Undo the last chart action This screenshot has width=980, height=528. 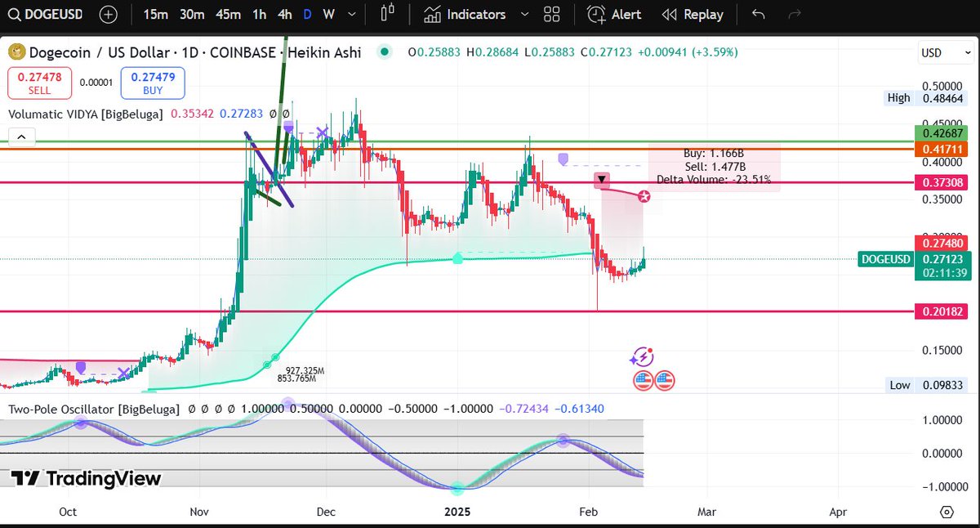click(x=759, y=15)
